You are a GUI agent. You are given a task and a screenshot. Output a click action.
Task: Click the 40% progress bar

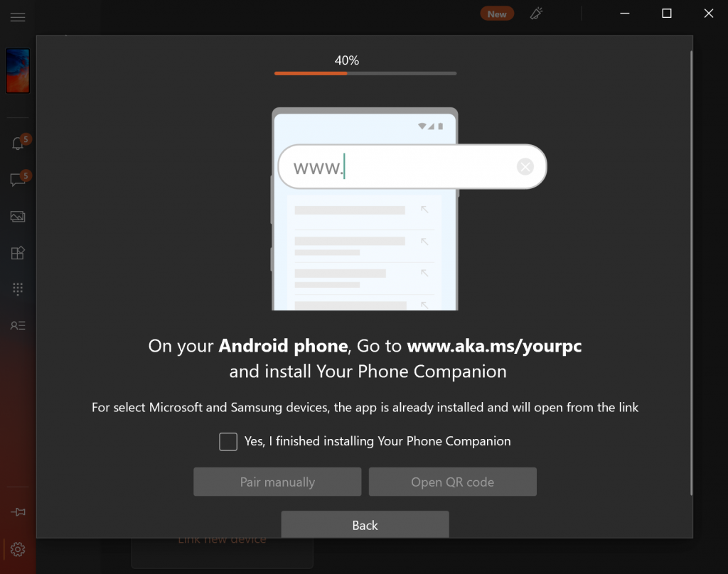[365, 73]
